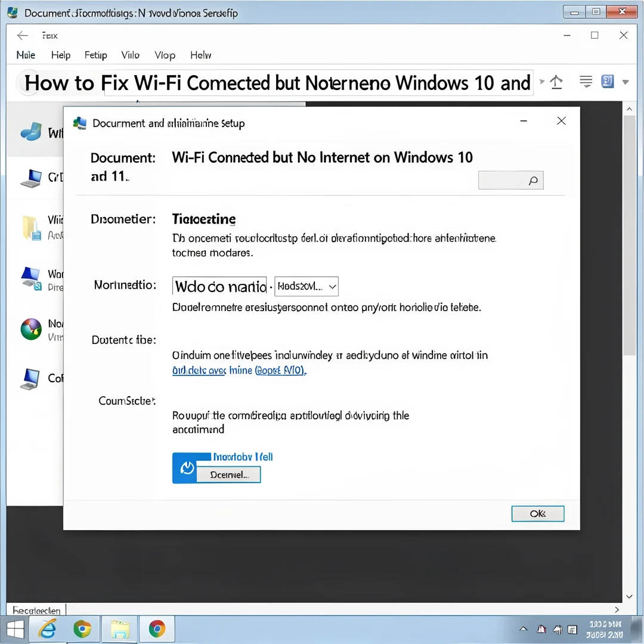Image resolution: width=644 pixels, height=644 pixels.
Task: Open File Explorer from the taskbar
Action: tap(120, 629)
